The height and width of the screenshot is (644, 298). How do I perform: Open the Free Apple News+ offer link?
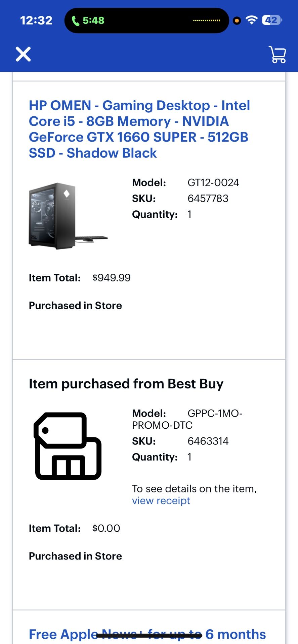click(147, 634)
